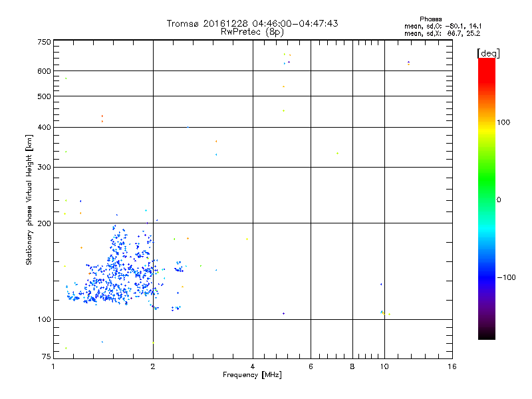Click the orange point pair near 420 km
532x399 pixels.
click(102, 119)
